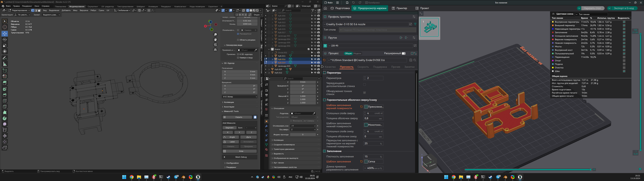Viewport: 644px width, 181px height.
Task: Activate the 3D Cursor tool in Blender
Action: click(5, 27)
